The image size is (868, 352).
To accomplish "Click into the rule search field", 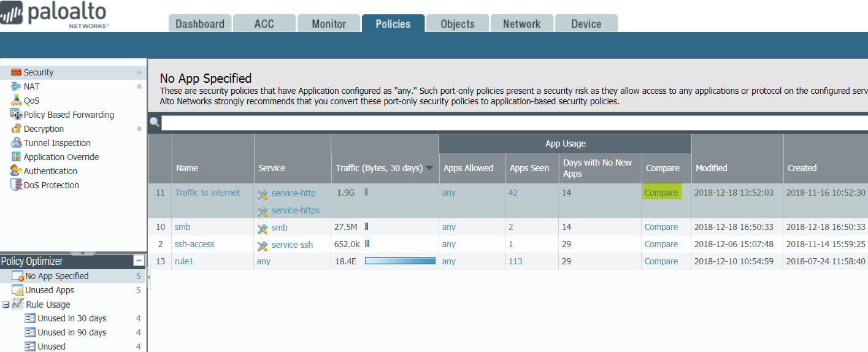I will 514,123.
